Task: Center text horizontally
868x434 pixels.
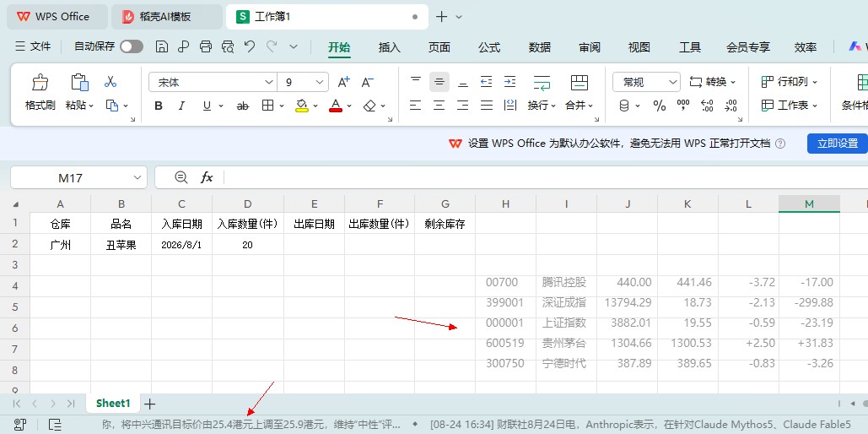Action: pos(439,106)
